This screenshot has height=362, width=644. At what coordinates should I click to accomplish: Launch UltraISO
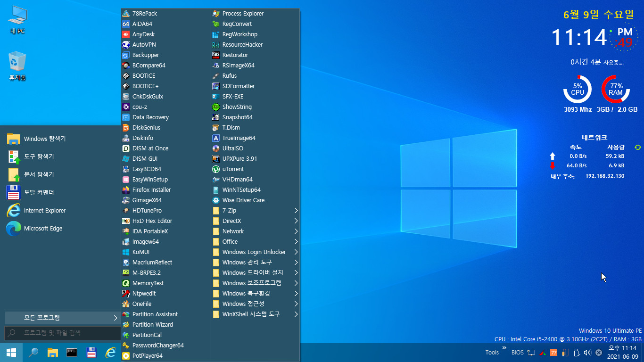[255, 148]
